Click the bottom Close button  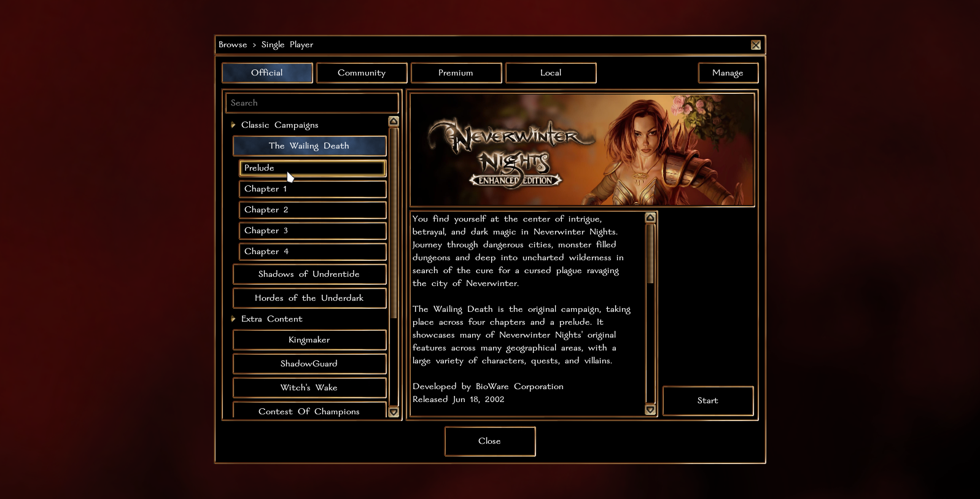(490, 441)
